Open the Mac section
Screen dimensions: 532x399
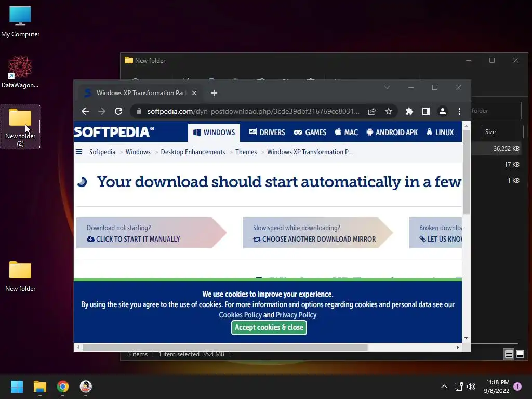coord(347,132)
